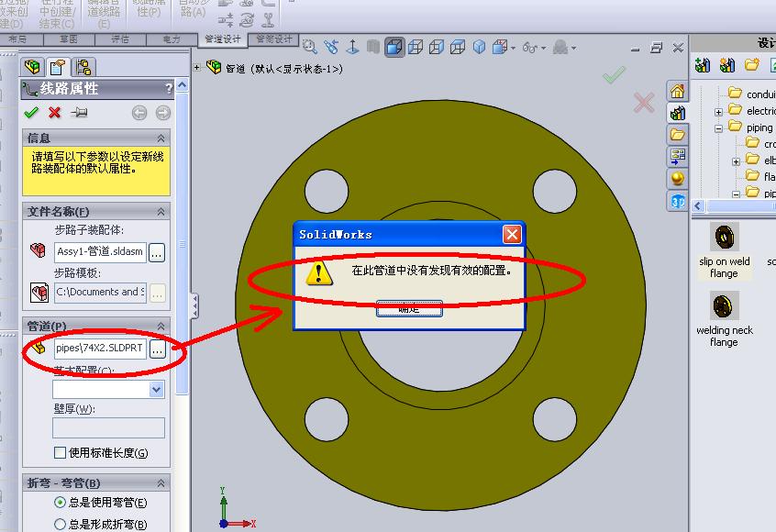Collapse the 管道(P) section
Screen dimensions: 776x532
coord(161,327)
